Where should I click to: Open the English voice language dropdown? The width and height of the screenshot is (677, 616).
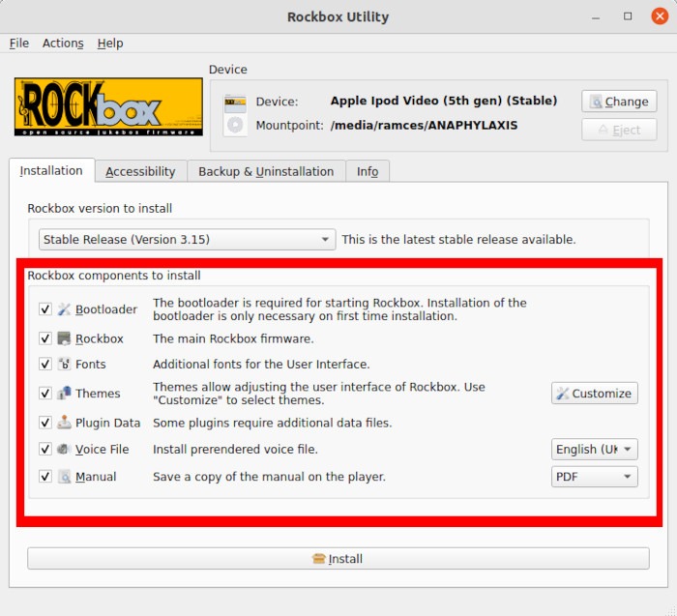tap(594, 450)
